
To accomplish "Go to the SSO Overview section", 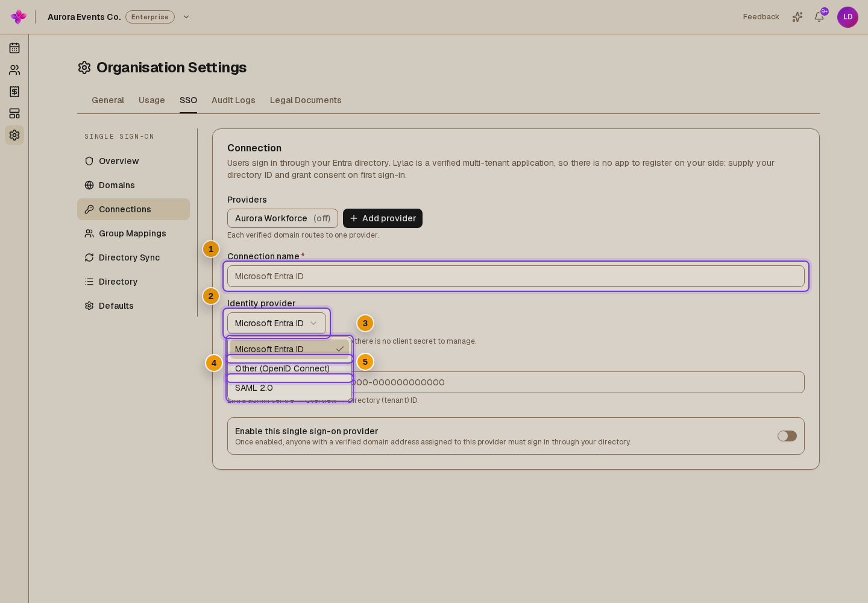I will tap(133, 161).
